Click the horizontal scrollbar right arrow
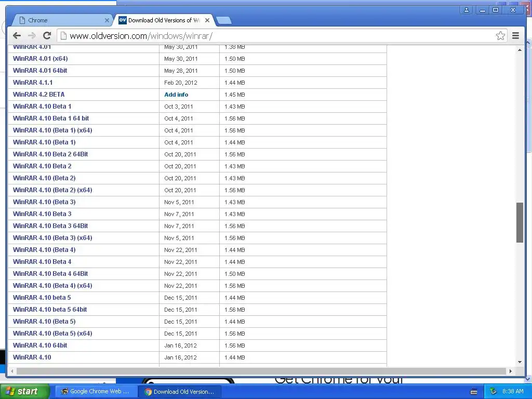Image resolution: width=532 pixels, height=399 pixels. 511,371
